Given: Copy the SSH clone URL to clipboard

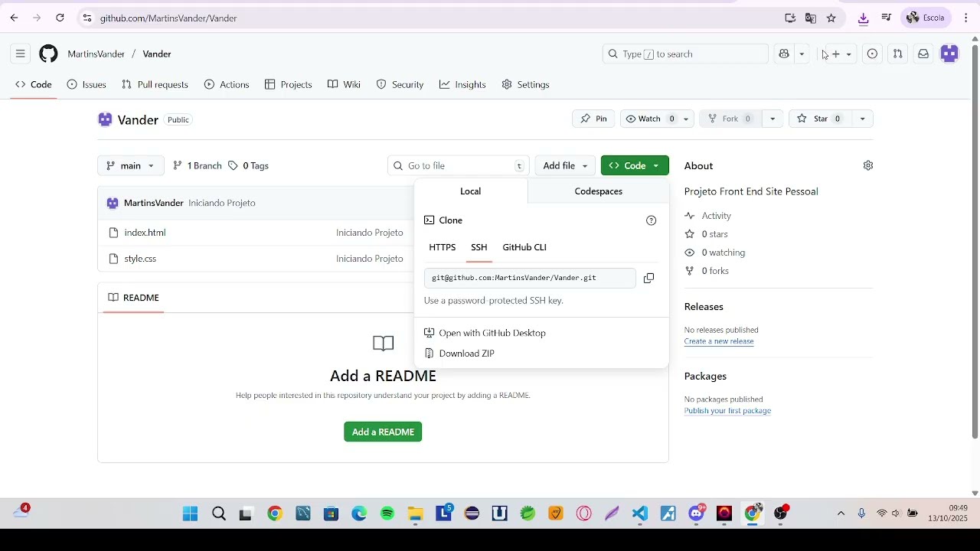Looking at the screenshot, I should click(648, 278).
